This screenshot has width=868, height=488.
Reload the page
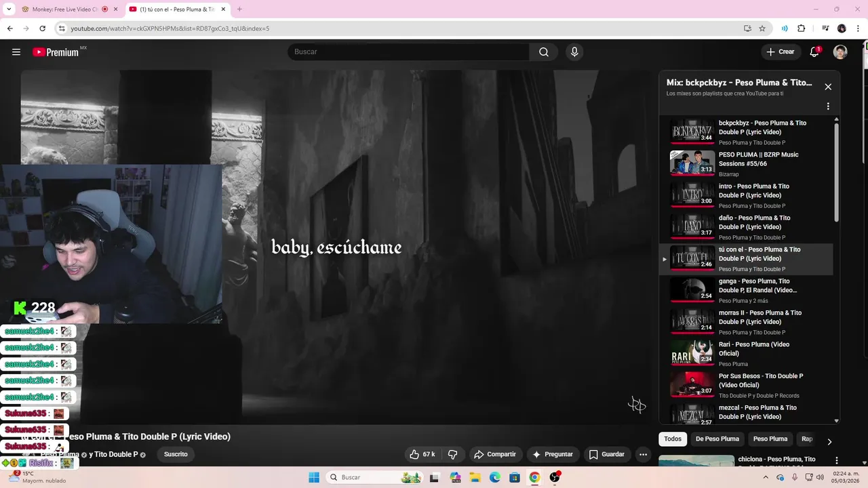tap(42, 28)
